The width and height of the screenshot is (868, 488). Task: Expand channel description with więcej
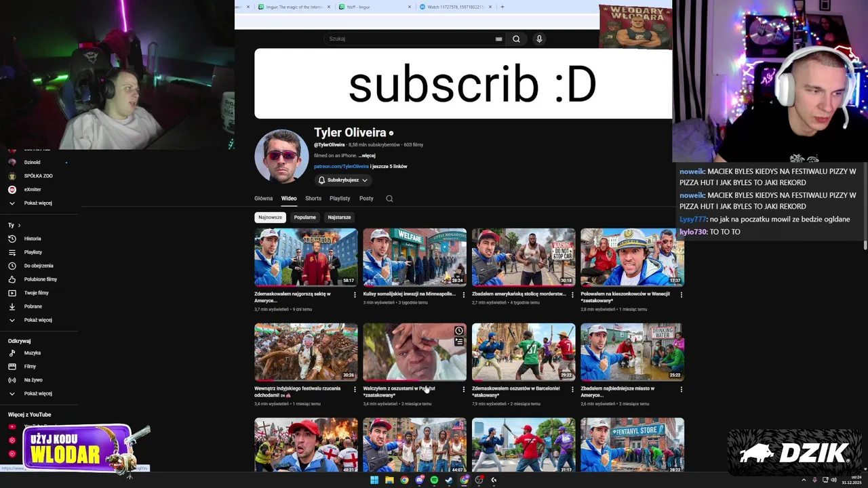point(367,155)
